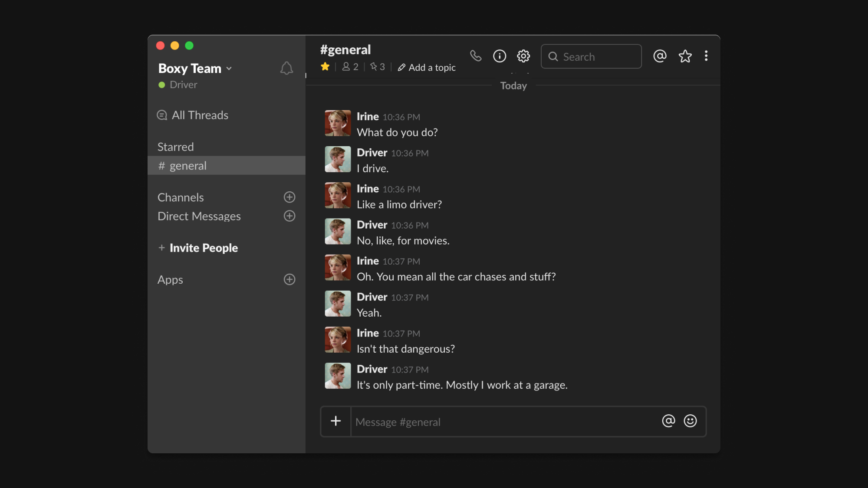Image resolution: width=868 pixels, height=488 pixels.
Task: Show starred items icon in header
Action: click(685, 56)
